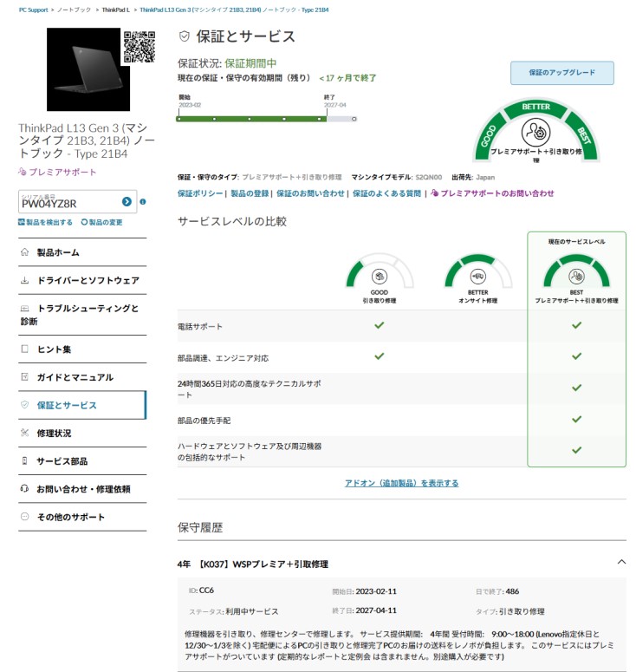The height and width of the screenshot is (672, 636).
Task: Click the download icon beside ドライバーとソフトウェア
Action: 25,280
